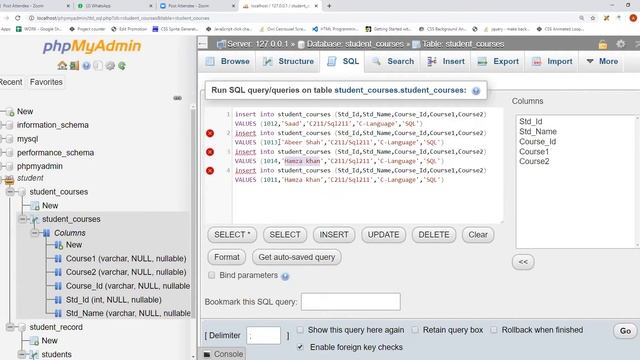Click the Chrome profile avatar icon
Image resolution: width=640 pixels, height=360 pixels.
point(633,18)
